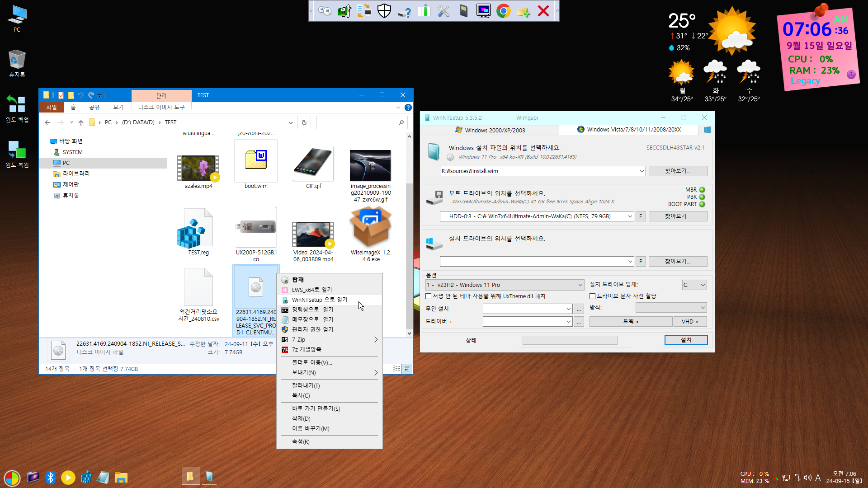
Task: Choose 삭제(D) in context menu
Action: pyautogui.click(x=330, y=419)
